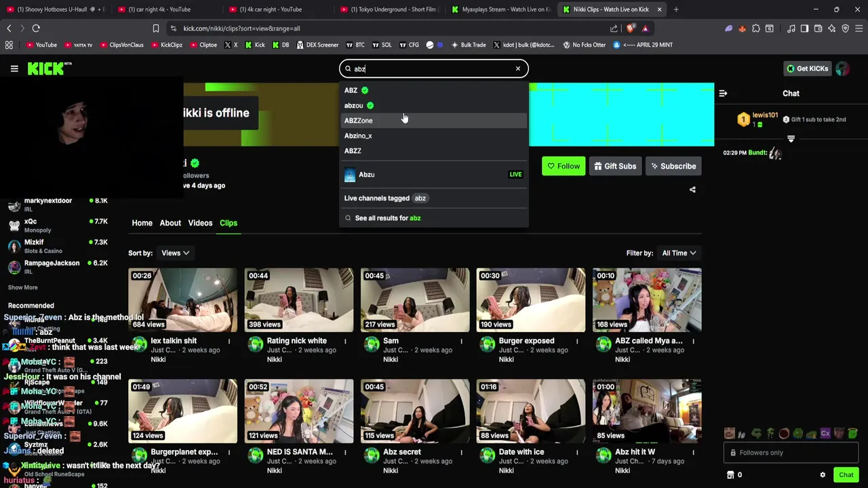The image size is (868, 488).
Task: Open the live Abzu channel result
Action: pyautogui.click(x=433, y=175)
